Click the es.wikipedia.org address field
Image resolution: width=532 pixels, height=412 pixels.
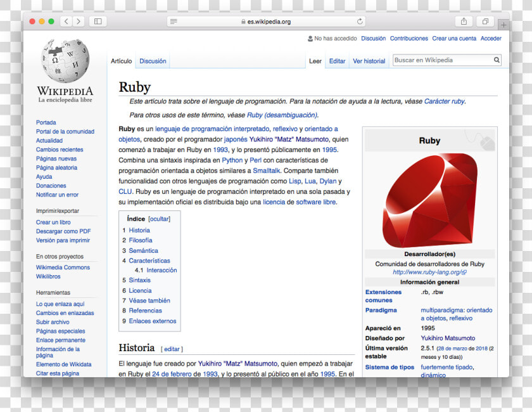[x=267, y=22]
